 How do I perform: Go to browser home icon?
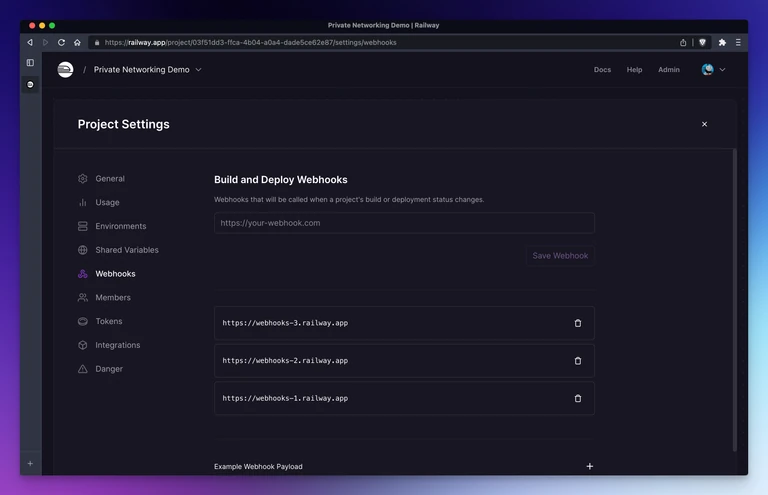click(x=77, y=43)
